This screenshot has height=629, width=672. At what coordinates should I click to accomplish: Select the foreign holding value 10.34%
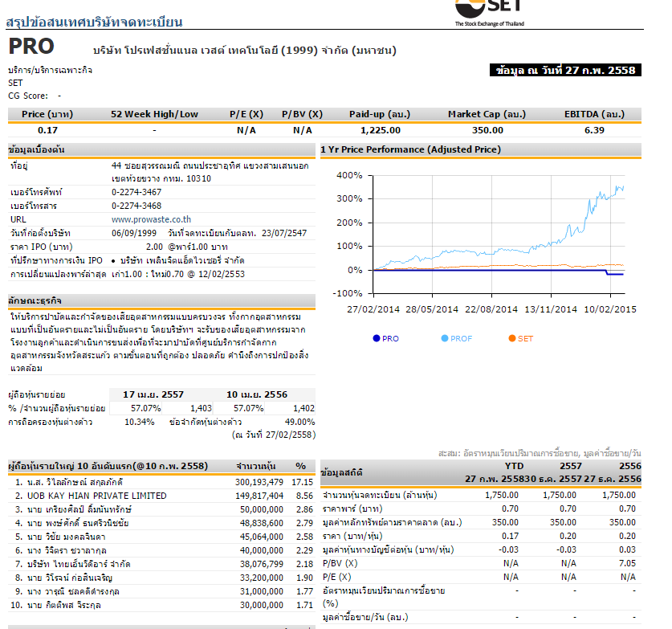pyautogui.click(x=139, y=422)
